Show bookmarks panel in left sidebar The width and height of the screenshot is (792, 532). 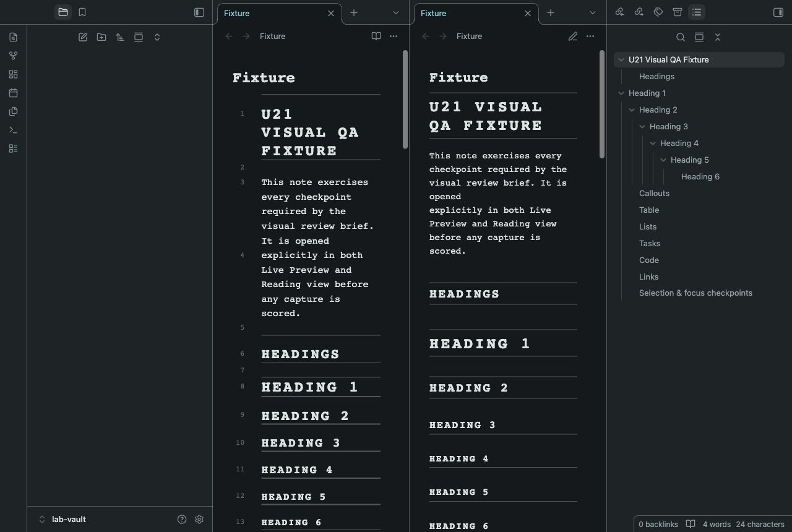(82, 12)
